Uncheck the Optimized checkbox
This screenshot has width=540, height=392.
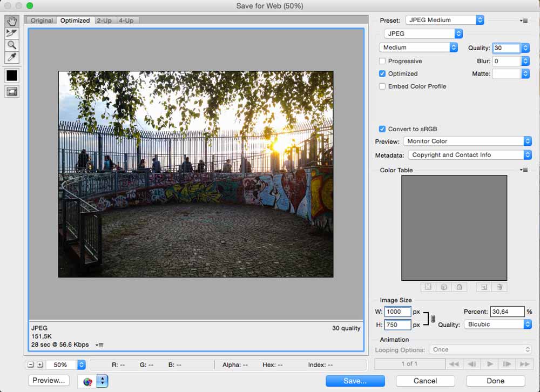click(382, 73)
